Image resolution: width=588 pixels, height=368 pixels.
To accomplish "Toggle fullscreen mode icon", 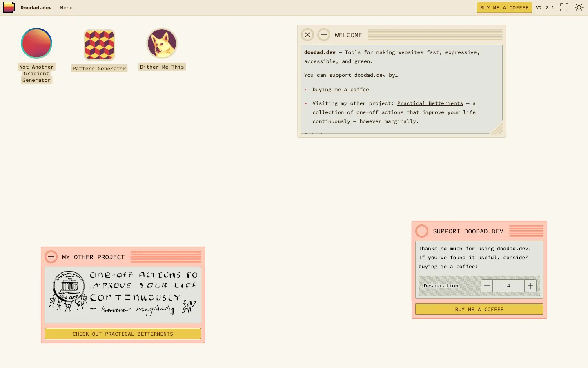I will pos(564,7).
